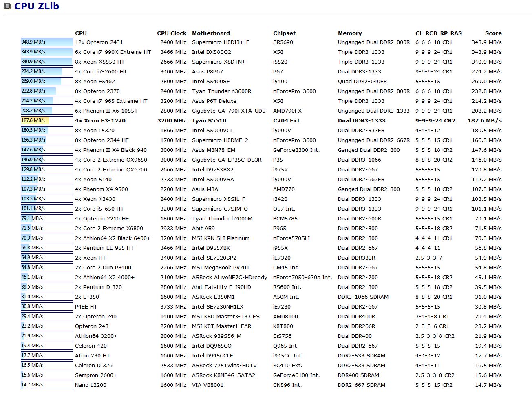Click the DDR3-1066 SDRAM memory cell
This screenshot has width=532, height=393.
coord(363,297)
